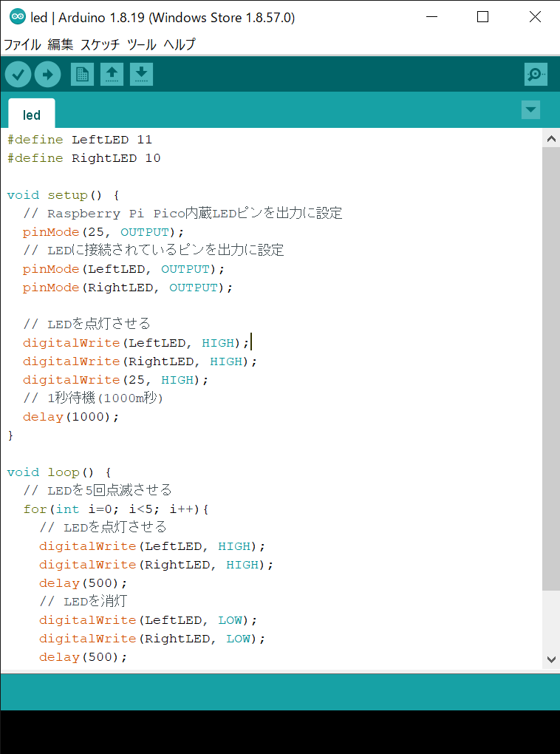Click the 'for(int i=0; i<5; i++){' line
560x754 pixels.
click(115, 509)
